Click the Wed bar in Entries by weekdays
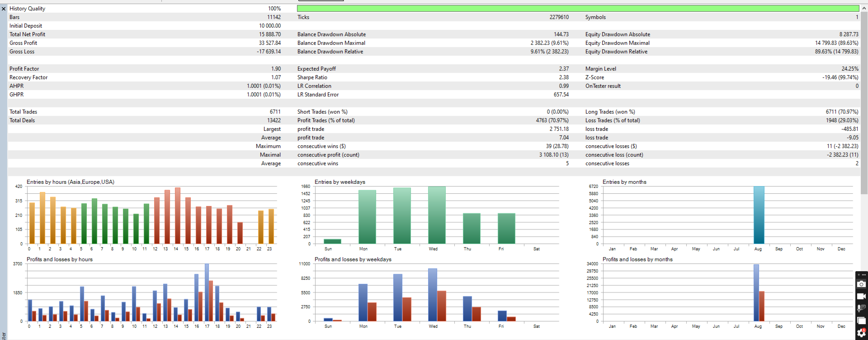Image resolution: width=868 pixels, height=340 pixels. coord(437,215)
